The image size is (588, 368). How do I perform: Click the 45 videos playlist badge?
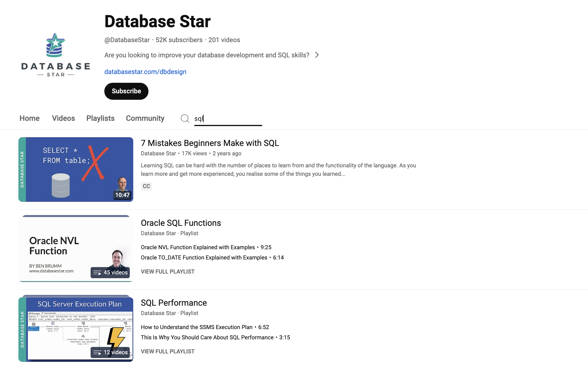[110, 273]
